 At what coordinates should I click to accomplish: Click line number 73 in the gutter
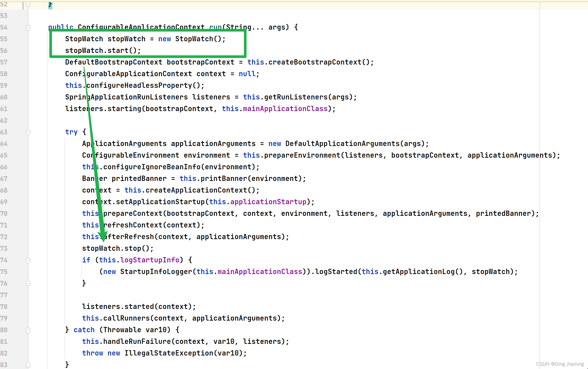click(x=4, y=248)
